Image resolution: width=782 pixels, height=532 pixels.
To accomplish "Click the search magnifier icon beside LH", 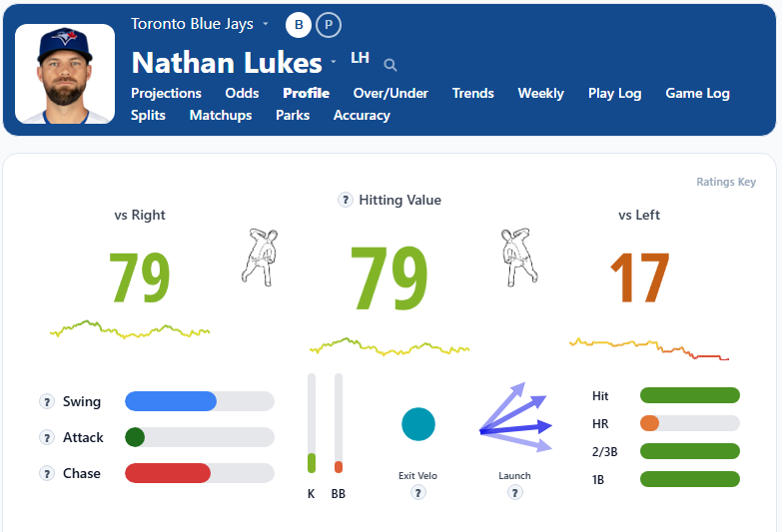I will tap(391, 65).
